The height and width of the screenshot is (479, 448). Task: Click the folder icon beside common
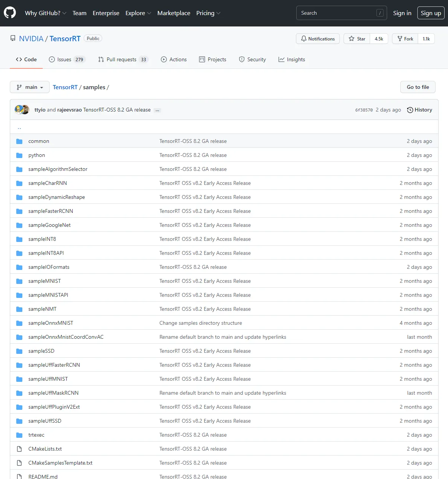pyautogui.click(x=19, y=141)
